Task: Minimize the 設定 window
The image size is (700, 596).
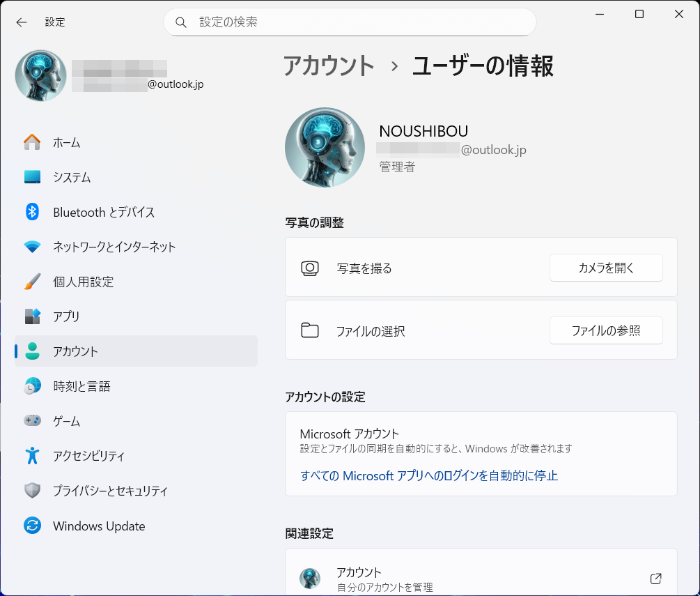Action: pos(600,15)
